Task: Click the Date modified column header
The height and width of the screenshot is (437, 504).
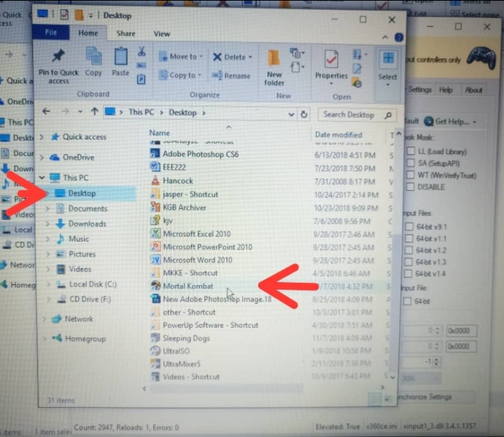Action: 339,135
